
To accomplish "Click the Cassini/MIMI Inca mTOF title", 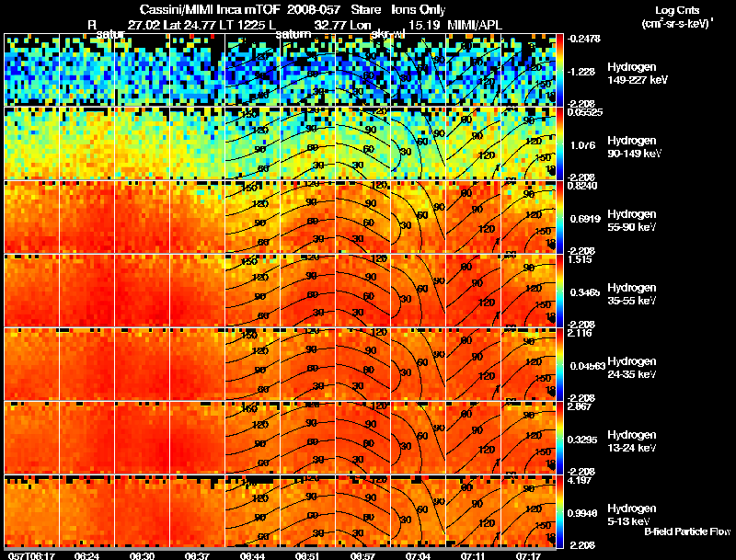I will pos(210,10).
